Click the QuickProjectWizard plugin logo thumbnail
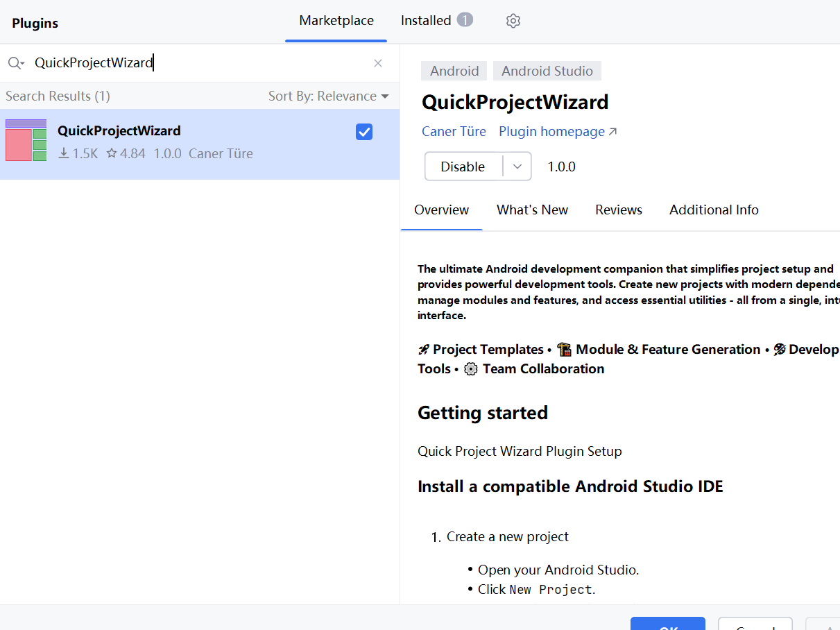The height and width of the screenshot is (630, 840). 26,140
